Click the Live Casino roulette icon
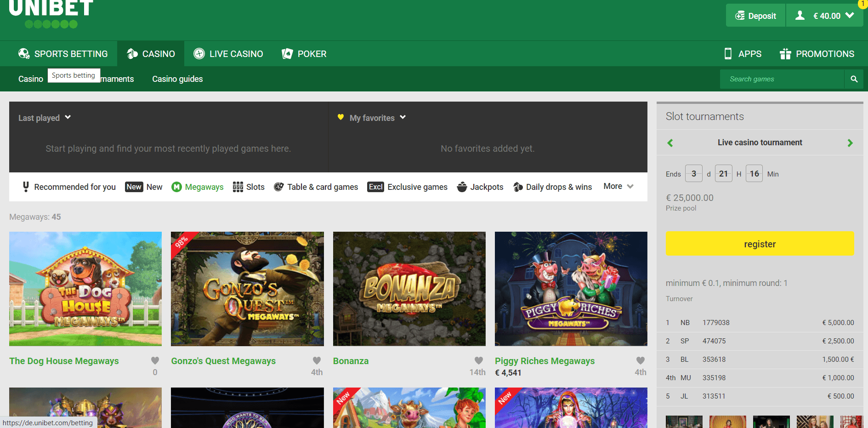 click(x=199, y=54)
